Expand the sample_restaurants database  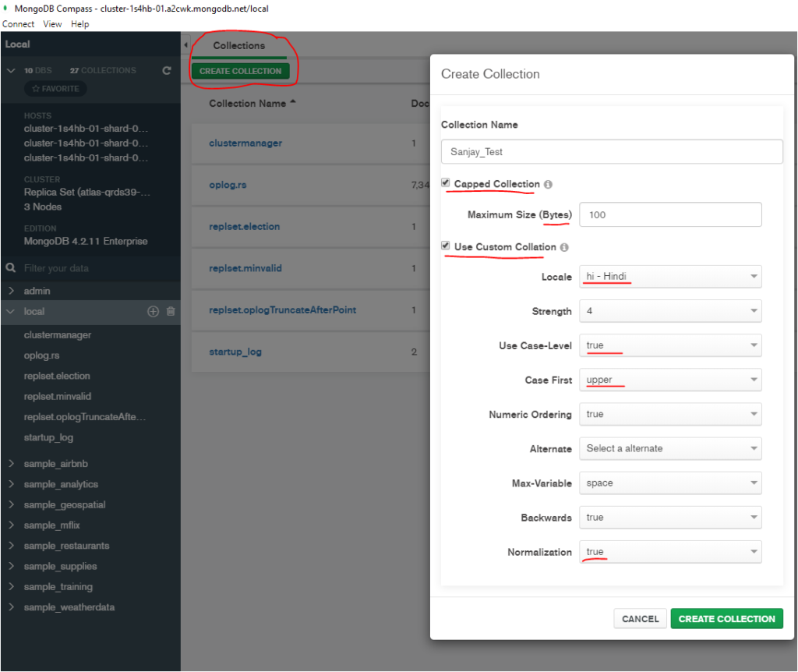tap(11, 546)
